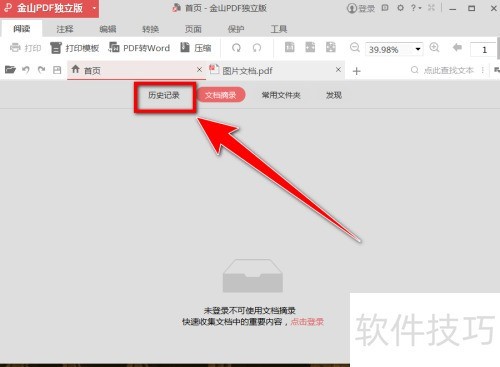Open the 发现 discover section
The height and width of the screenshot is (367, 500).
click(334, 95)
